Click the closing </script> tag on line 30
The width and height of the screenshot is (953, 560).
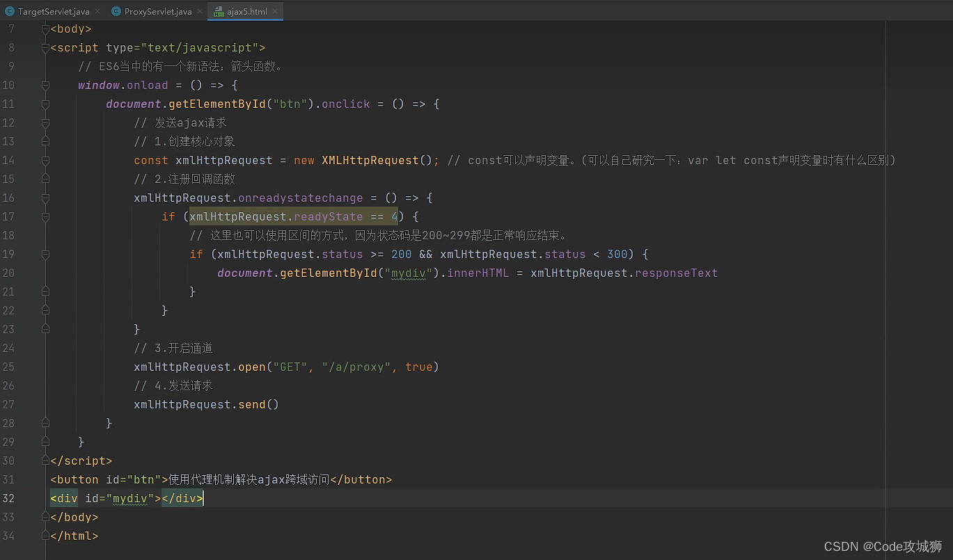pos(81,461)
